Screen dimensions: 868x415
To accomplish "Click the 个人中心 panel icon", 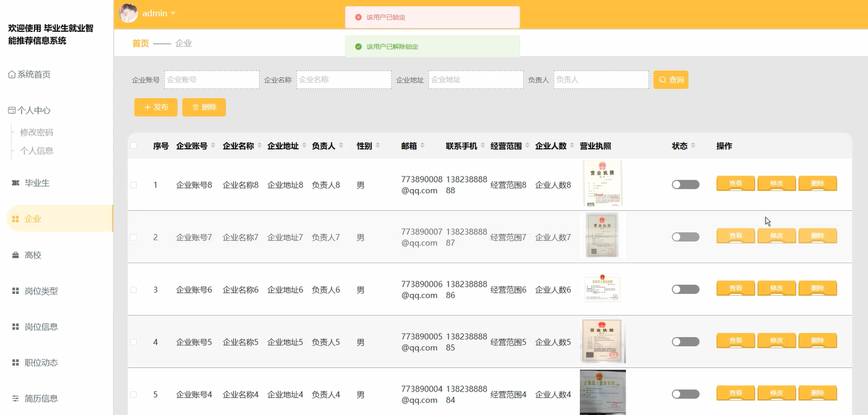I will point(11,110).
